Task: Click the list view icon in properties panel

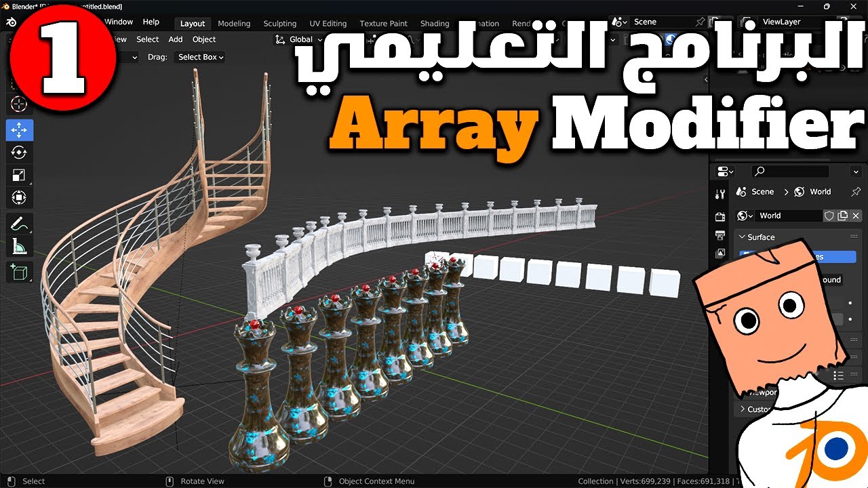Action: [838, 375]
